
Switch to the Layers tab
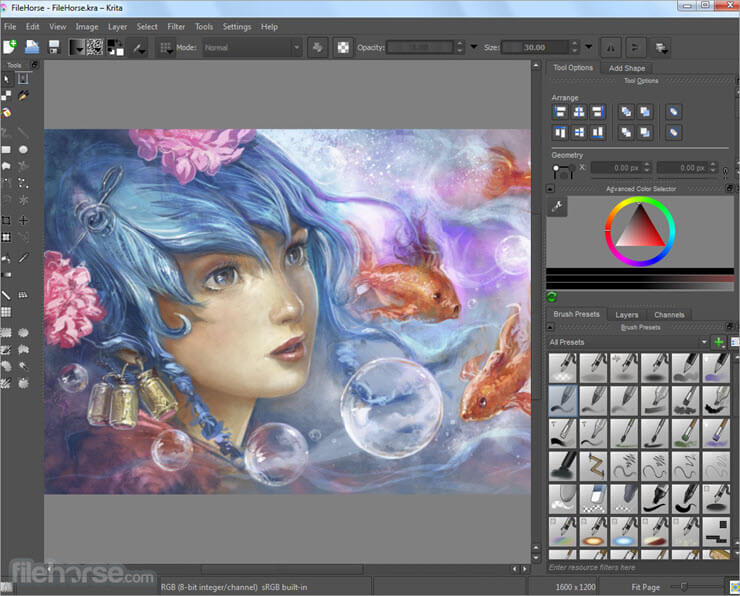point(627,314)
